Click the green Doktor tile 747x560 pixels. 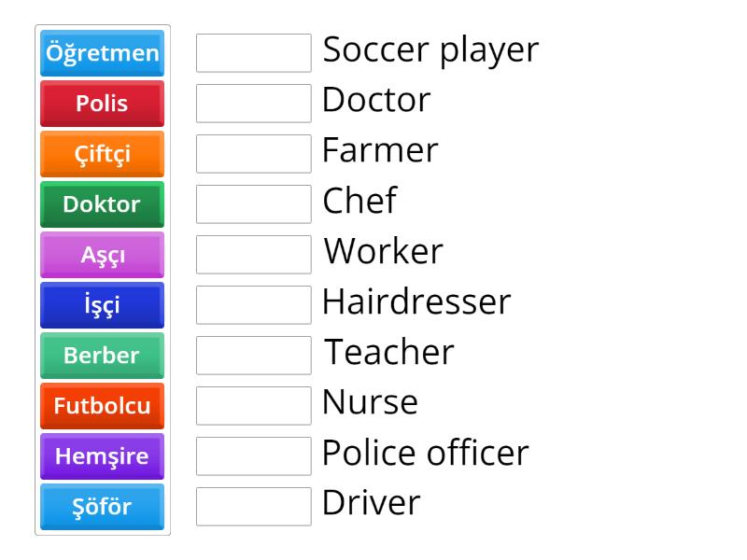(102, 204)
